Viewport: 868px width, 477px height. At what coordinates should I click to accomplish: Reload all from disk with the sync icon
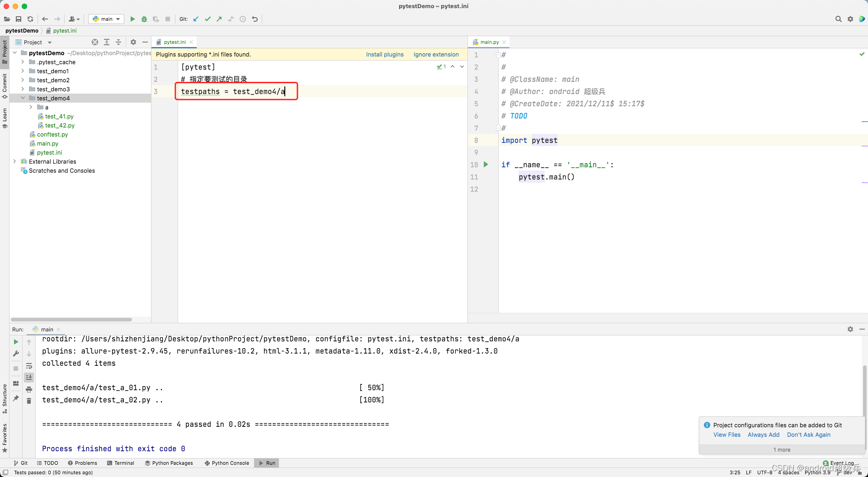(x=30, y=19)
